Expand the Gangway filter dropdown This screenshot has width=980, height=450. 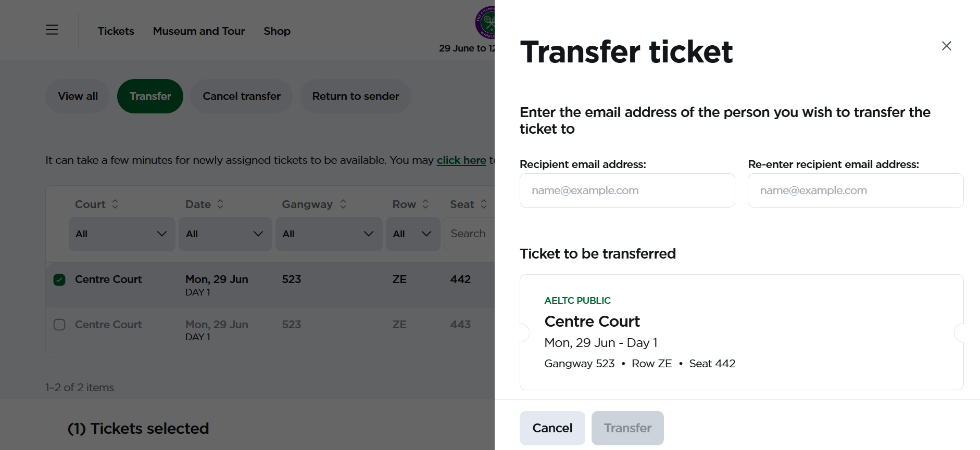(x=329, y=234)
